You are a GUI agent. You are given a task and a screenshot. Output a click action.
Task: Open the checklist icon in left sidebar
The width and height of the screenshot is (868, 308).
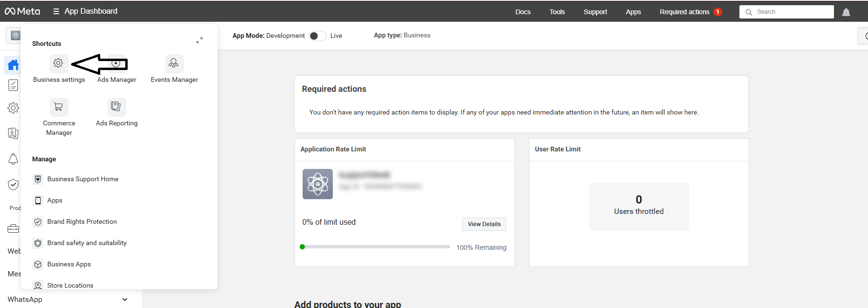(x=13, y=85)
